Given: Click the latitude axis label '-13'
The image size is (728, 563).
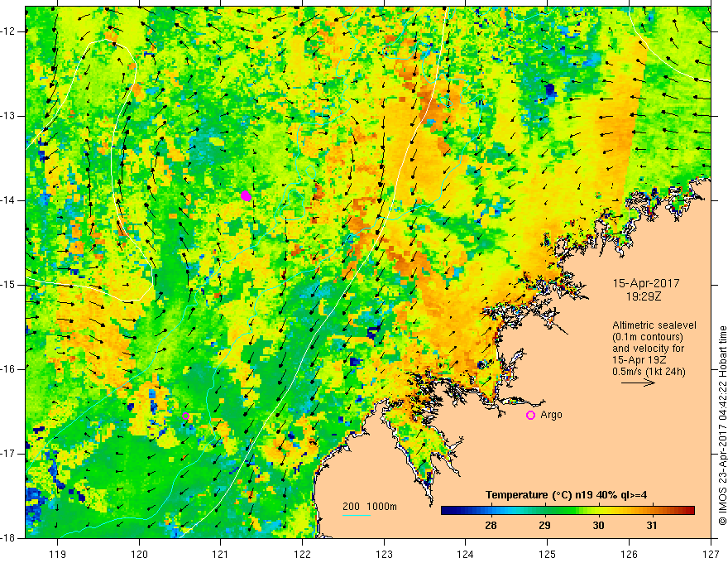Looking at the screenshot, I should (9, 116).
